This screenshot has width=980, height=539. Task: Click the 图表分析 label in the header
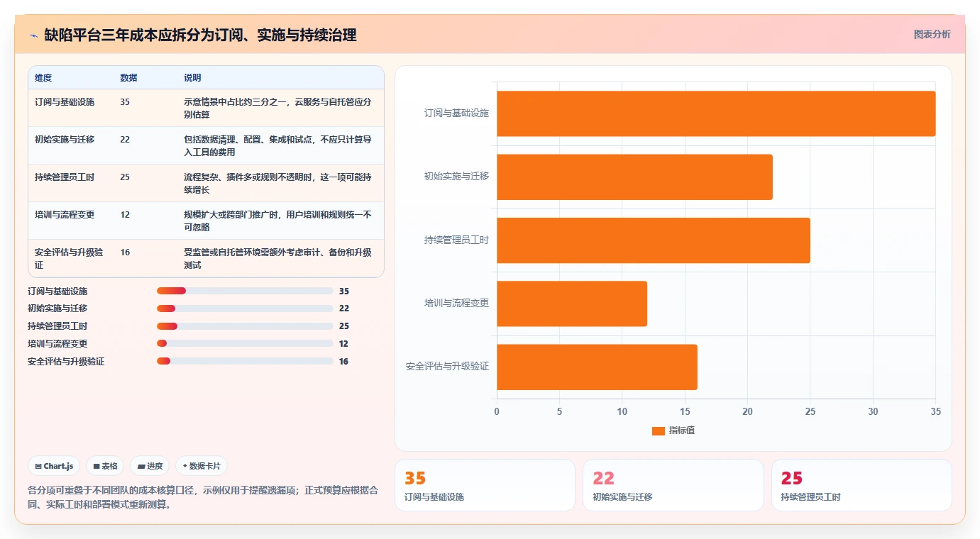click(x=932, y=34)
